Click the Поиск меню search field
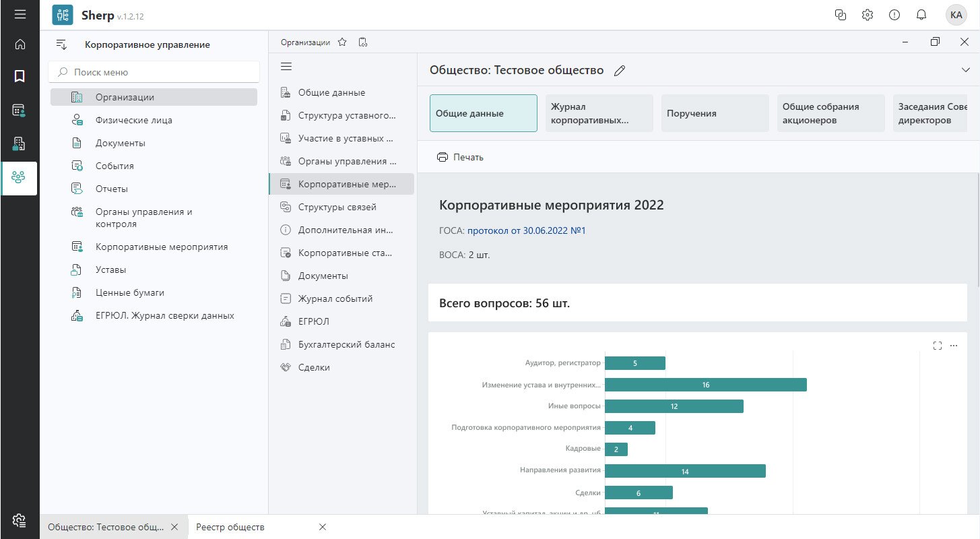 [x=155, y=72]
